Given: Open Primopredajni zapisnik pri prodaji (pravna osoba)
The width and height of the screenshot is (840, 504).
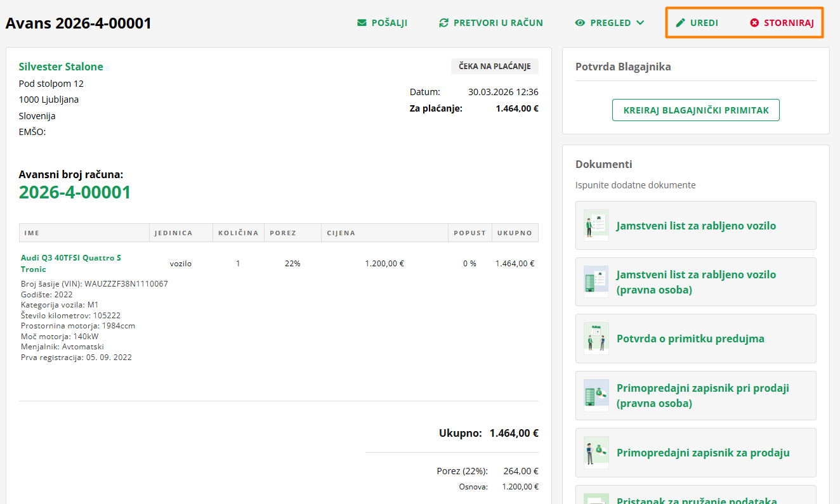Looking at the screenshot, I should (x=696, y=396).
